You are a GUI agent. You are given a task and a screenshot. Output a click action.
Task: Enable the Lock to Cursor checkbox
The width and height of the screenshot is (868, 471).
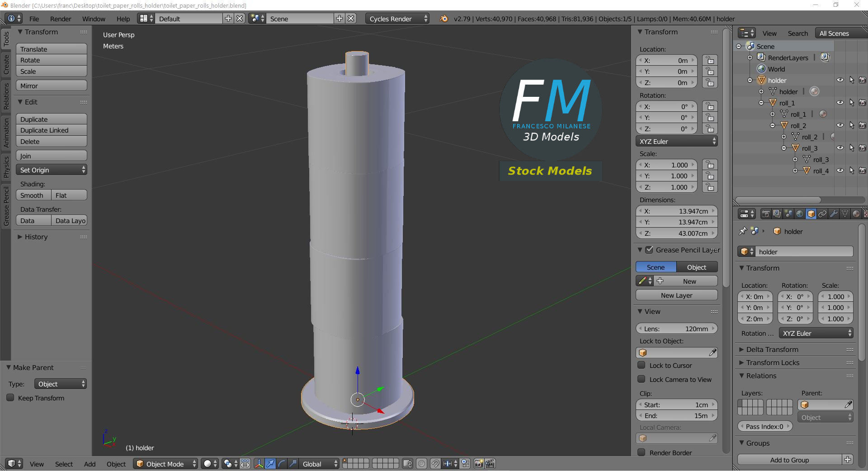tap(641, 365)
